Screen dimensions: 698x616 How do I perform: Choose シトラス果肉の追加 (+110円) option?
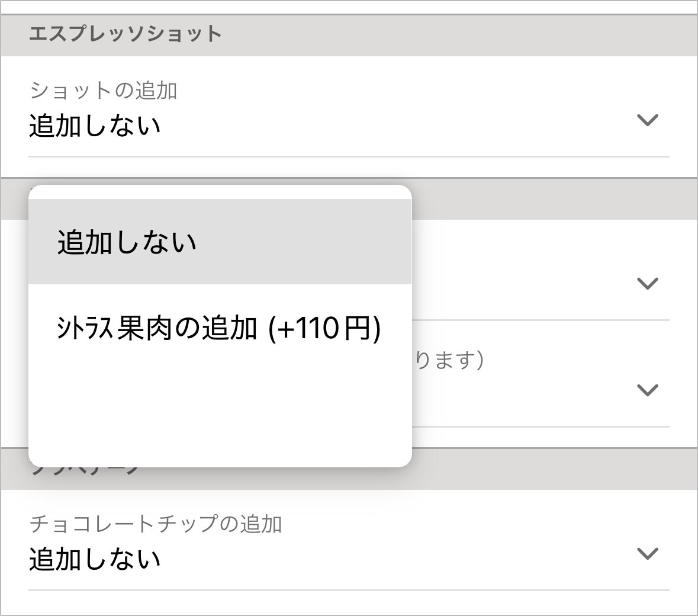coord(218,328)
